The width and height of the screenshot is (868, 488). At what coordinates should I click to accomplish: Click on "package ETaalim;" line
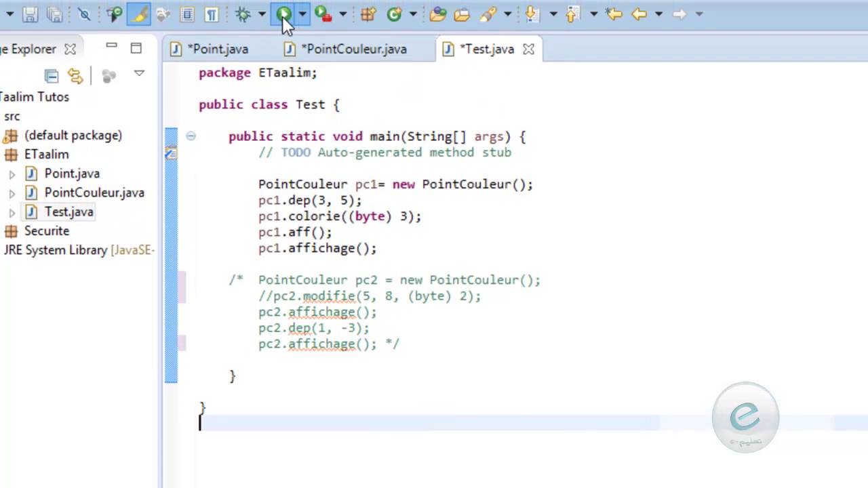258,73
